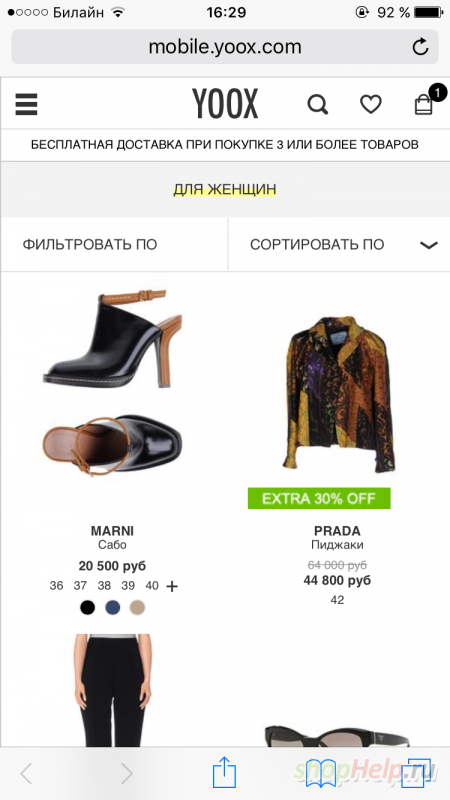Go back with Safari back arrow
Image resolution: width=450 pixels, height=800 pixels.
click(26, 774)
